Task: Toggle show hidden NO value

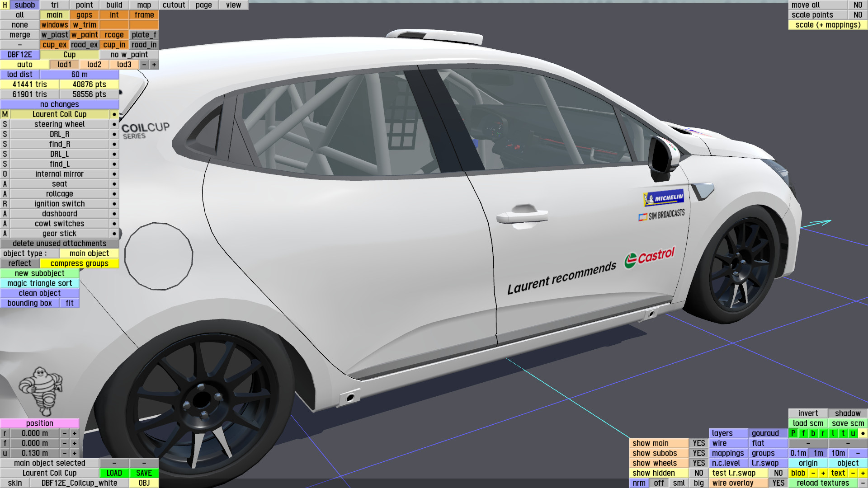Action: 698,473
